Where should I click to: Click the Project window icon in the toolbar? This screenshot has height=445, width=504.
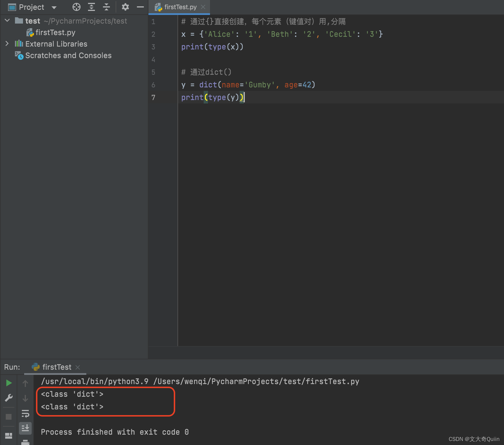coord(12,7)
